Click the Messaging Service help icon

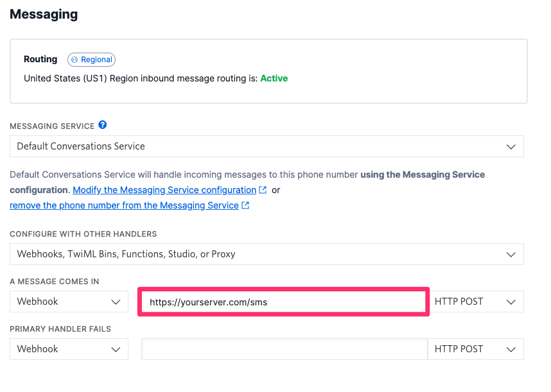103,125
